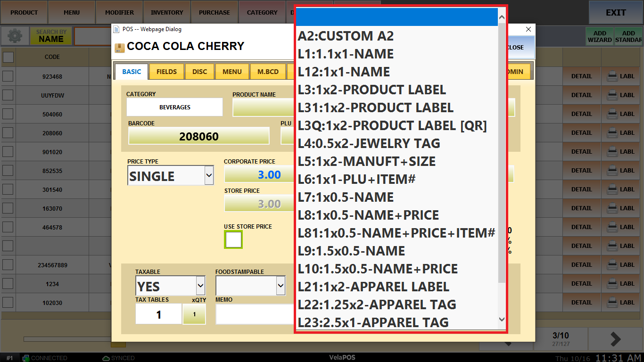The image size is (644, 362).
Task: Click the label list scrollbar down arrow
Action: click(502, 320)
